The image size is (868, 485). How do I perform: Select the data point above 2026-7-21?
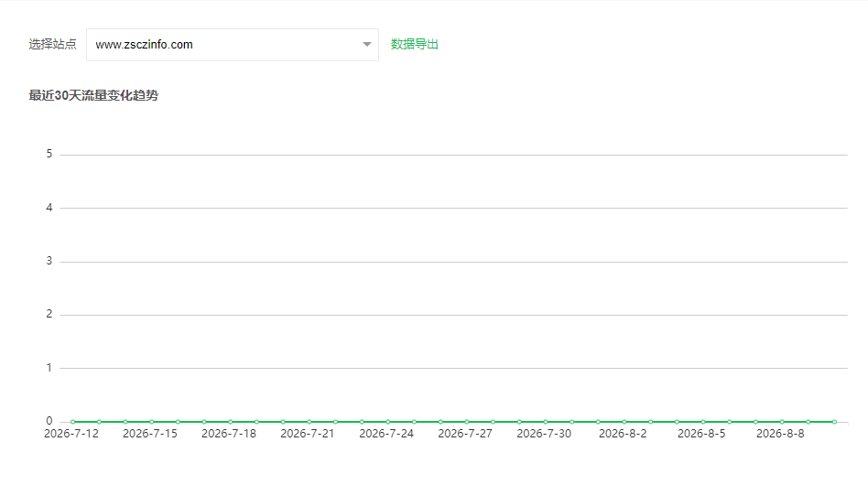(x=309, y=422)
